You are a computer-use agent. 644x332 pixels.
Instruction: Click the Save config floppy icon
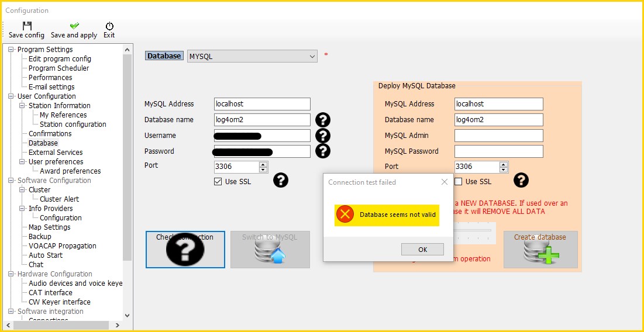tap(27, 26)
